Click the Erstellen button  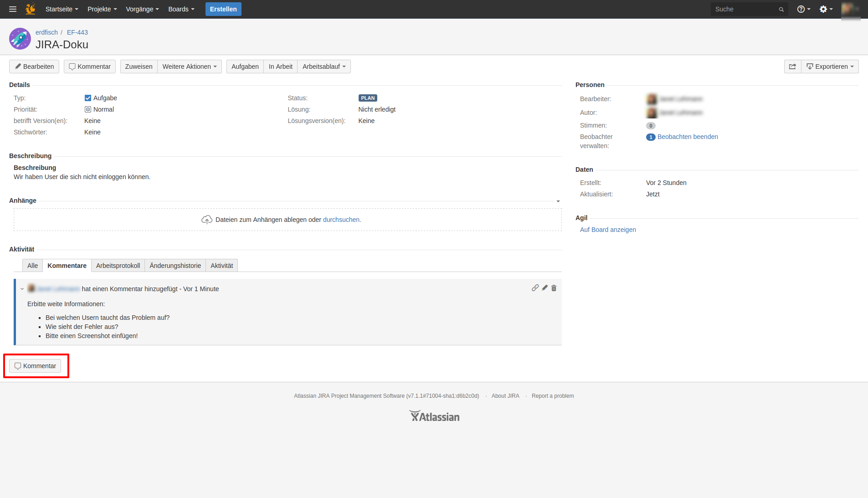(x=223, y=9)
